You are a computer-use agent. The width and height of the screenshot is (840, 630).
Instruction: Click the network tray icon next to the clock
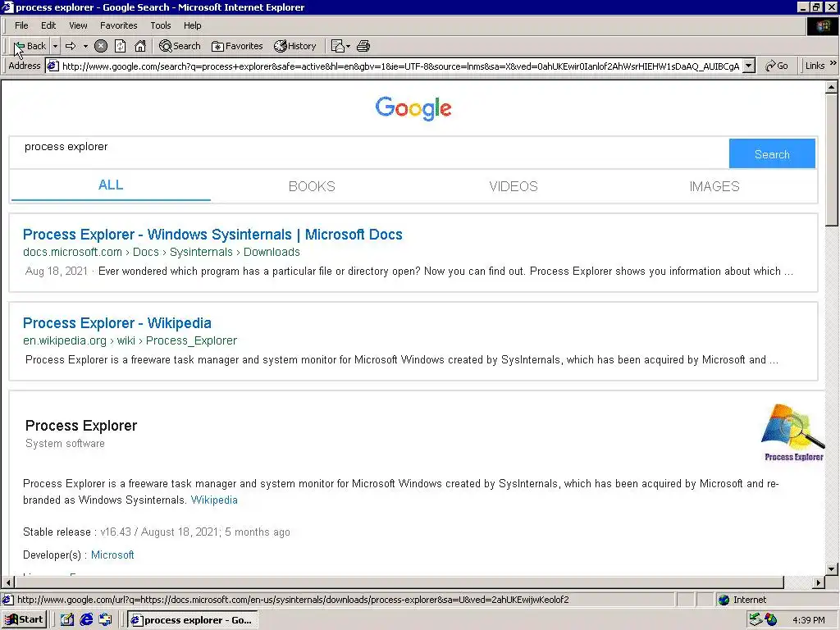coord(756,620)
